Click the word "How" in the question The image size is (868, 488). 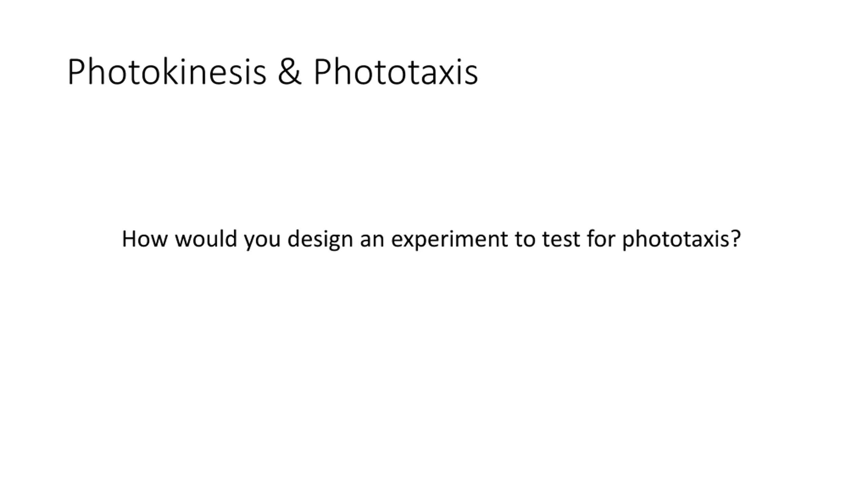[x=144, y=239]
